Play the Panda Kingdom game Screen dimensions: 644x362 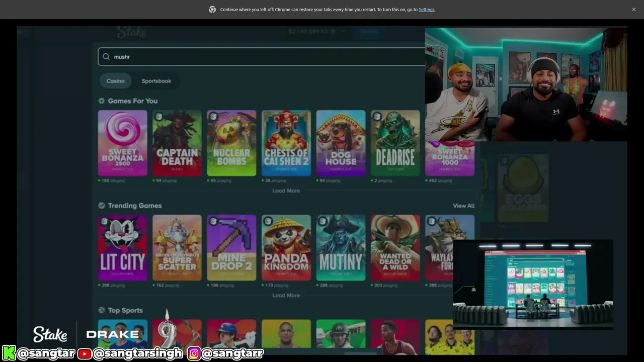point(286,248)
